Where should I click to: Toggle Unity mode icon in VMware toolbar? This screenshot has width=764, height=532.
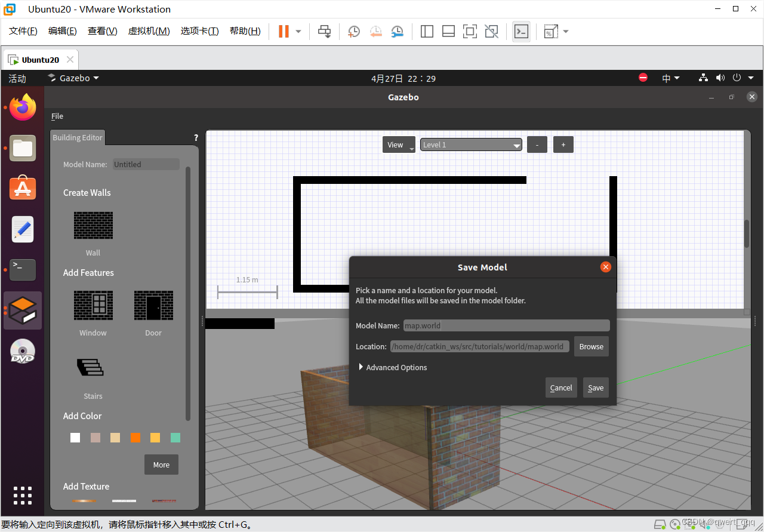pos(491,32)
